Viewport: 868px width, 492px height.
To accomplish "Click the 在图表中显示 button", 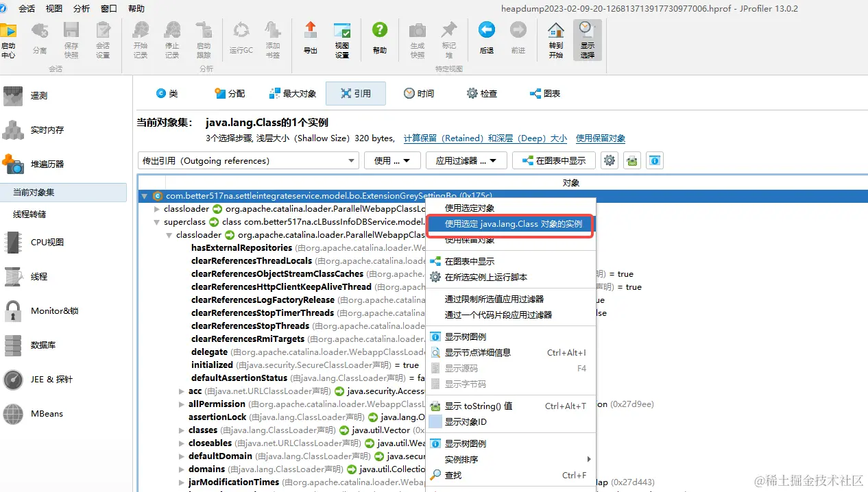I will pos(554,160).
